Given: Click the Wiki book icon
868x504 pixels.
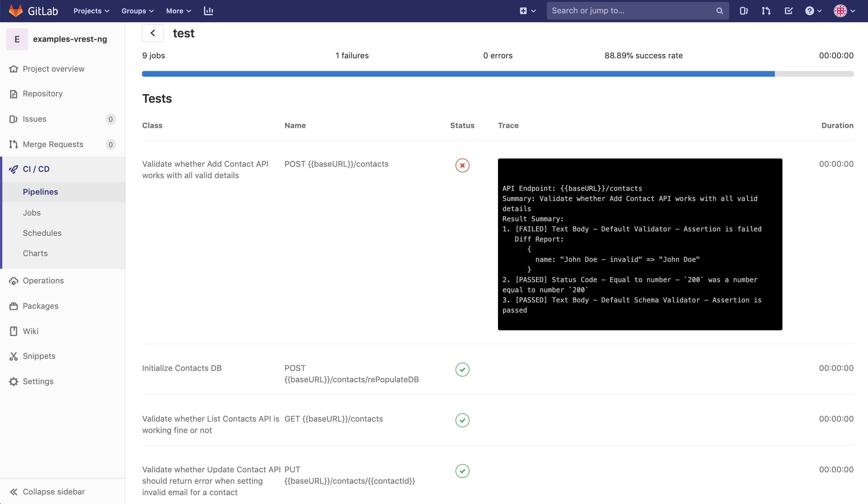Looking at the screenshot, I should click(x=13, y=331).
